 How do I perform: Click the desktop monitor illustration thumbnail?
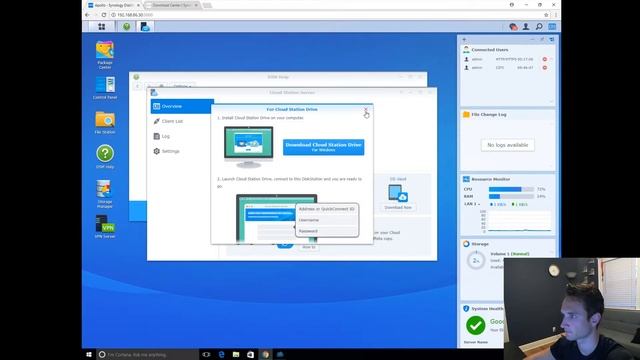[249, 147]
